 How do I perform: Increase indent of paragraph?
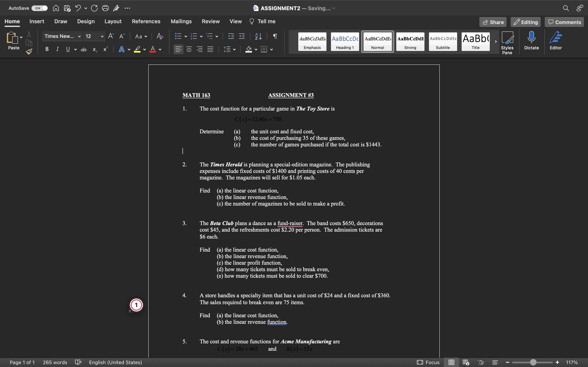[x=242, y=36]
